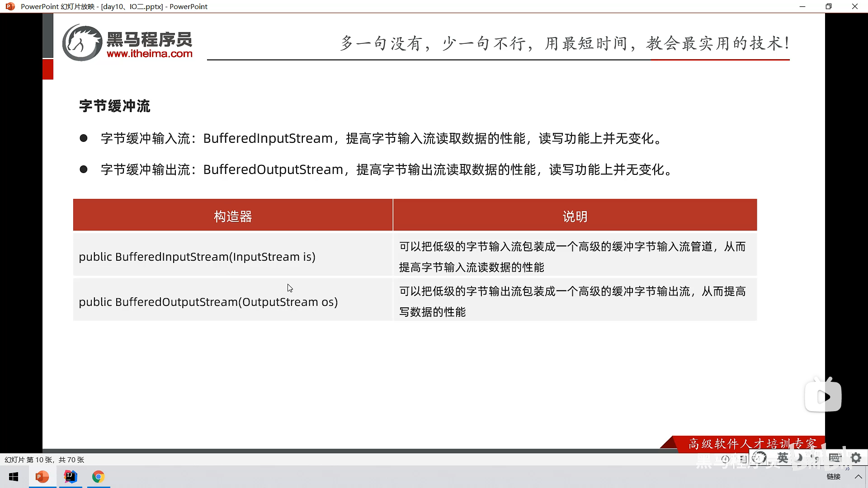The height and width of the screenshot is (488, 868).
Task: Expand hidden system tray icons chevron
Action: [858, 477]
